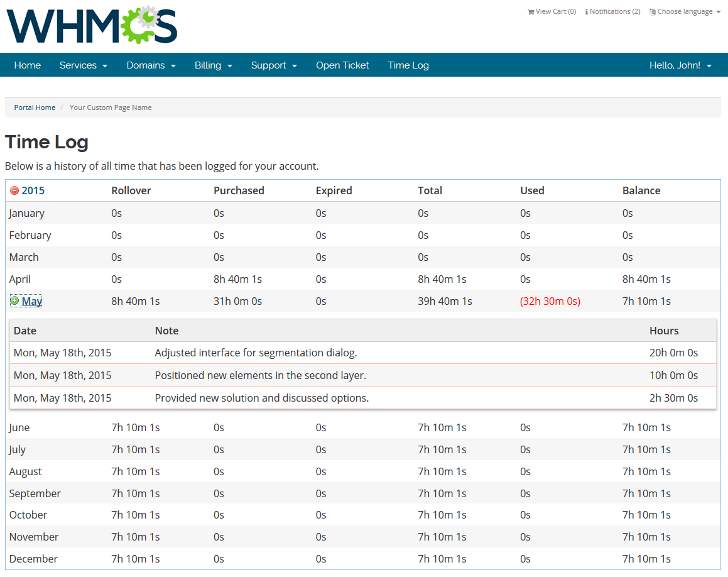Collapse the expanded May time log details
This screenshot has height=577, width=728.
pos(30,300)
